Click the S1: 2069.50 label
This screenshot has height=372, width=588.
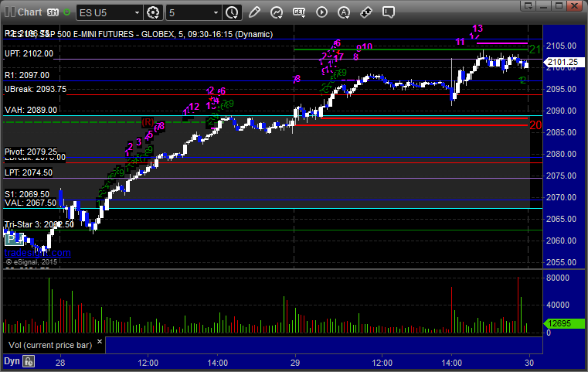[26, 194]
